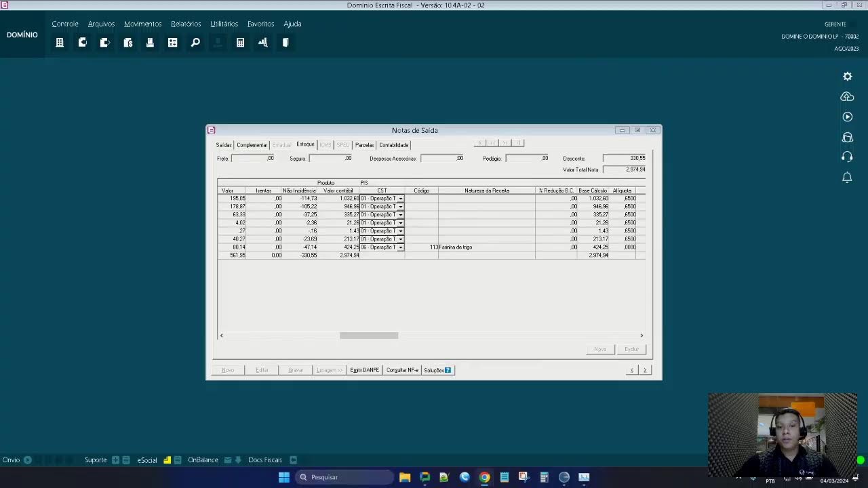Click horizontal scrollbar thumb in the grid
Image resolution: width=868 pixels, height=488 pixels.
[x=369, y=335]
